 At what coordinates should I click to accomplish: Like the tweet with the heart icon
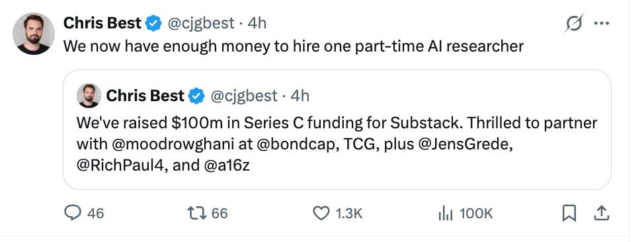coord(321,213)
